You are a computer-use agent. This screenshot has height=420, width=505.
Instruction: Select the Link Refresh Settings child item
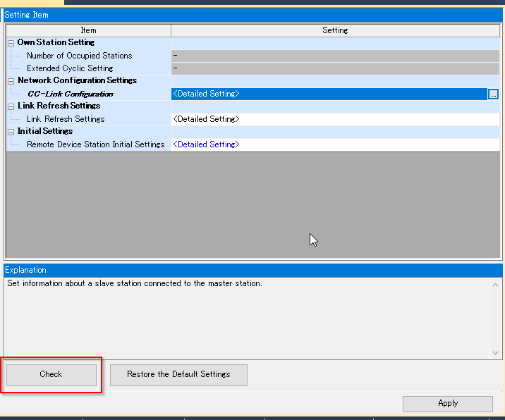coord(66,119)
